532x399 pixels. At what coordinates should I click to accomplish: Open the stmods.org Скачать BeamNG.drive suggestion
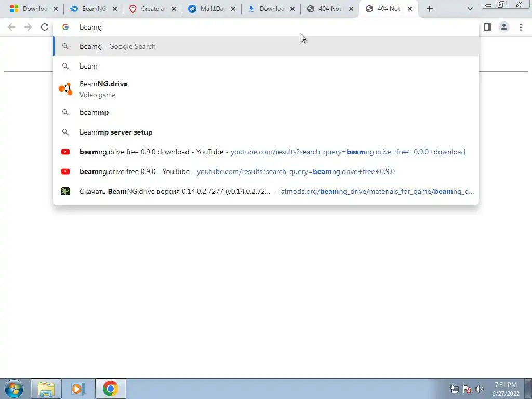(x=266, y=191)
